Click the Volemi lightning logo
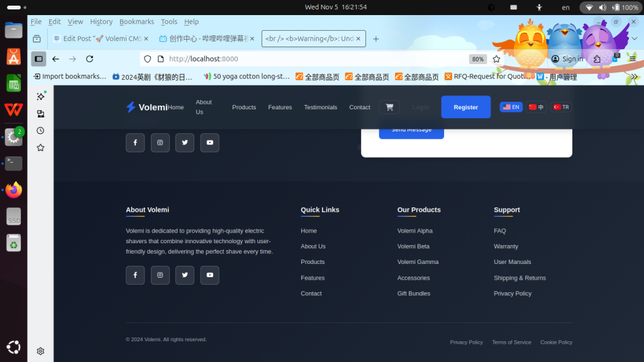 click(131, 107)
